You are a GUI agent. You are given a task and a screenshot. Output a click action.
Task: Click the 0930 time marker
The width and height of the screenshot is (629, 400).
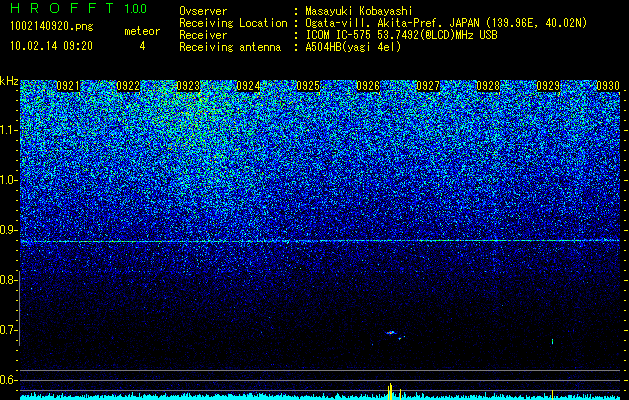point(608,86)
